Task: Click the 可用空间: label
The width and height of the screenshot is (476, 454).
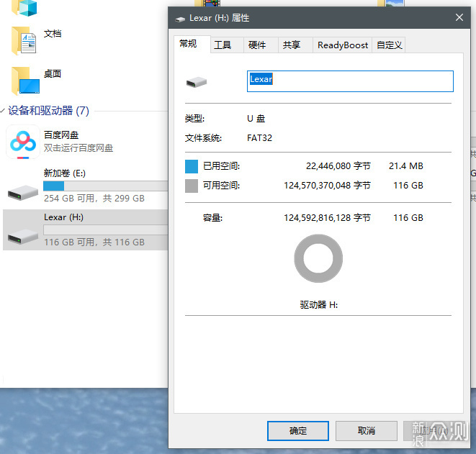Action: 221,186
